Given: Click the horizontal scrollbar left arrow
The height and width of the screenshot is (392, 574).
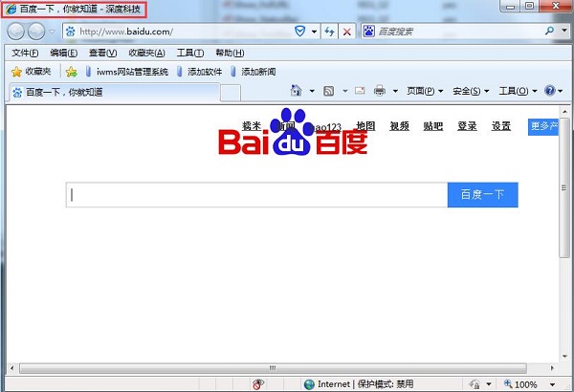Looking at the screenshot, I should pos(11,368).
